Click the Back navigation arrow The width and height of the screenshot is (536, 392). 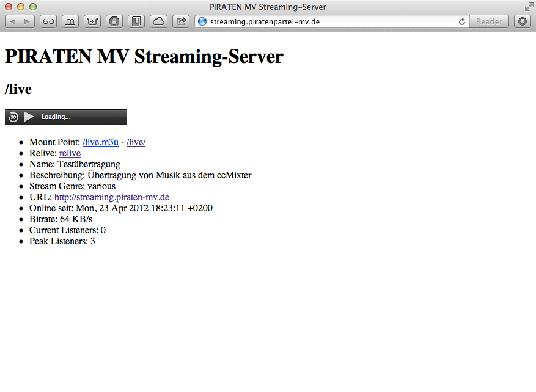(13, 21)
